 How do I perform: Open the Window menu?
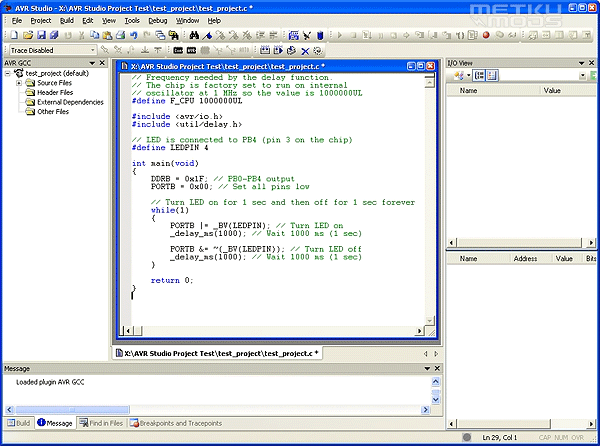click(187, 21)
